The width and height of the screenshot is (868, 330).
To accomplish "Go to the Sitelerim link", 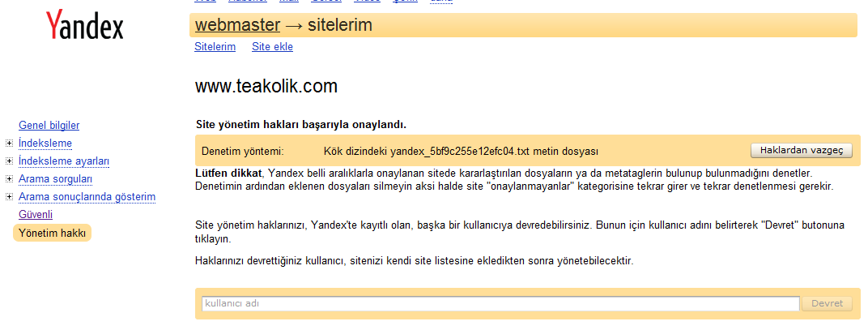I will pos(215,46).
